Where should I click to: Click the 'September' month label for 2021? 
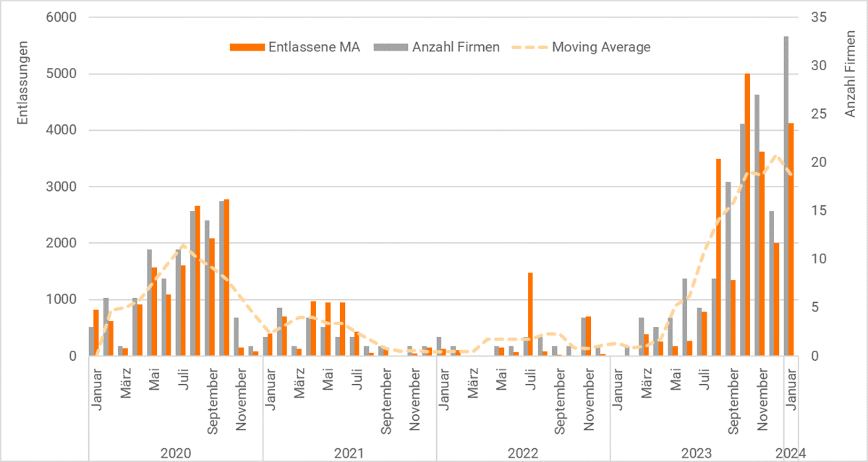[387, 401]
